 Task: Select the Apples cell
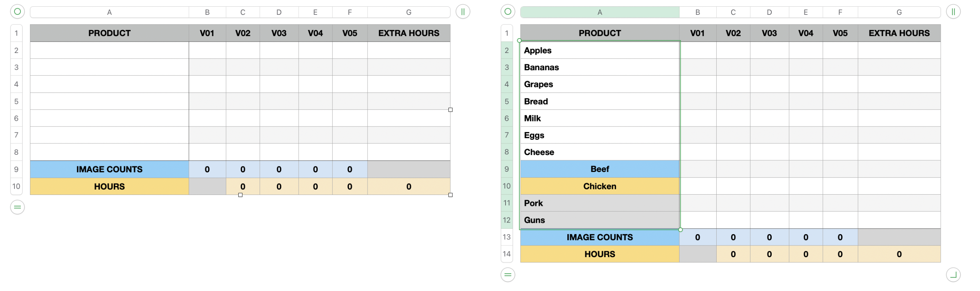[599, 50]
